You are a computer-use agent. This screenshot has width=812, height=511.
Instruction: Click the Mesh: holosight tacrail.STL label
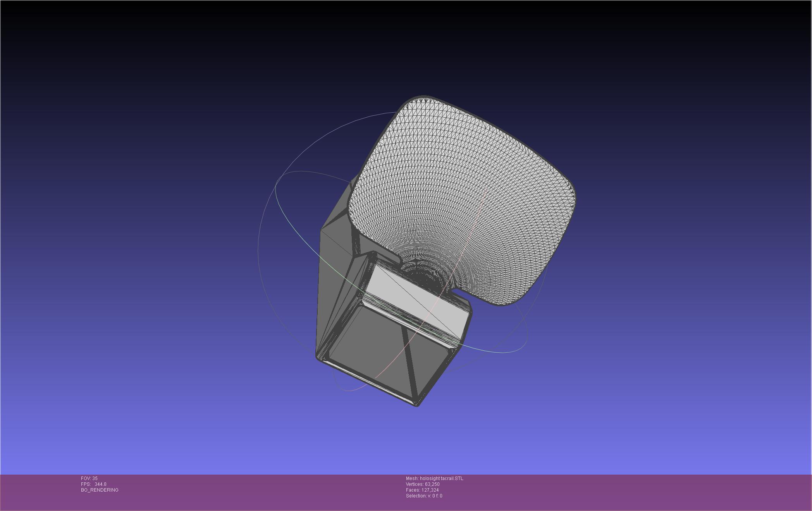tap(434, 478)
